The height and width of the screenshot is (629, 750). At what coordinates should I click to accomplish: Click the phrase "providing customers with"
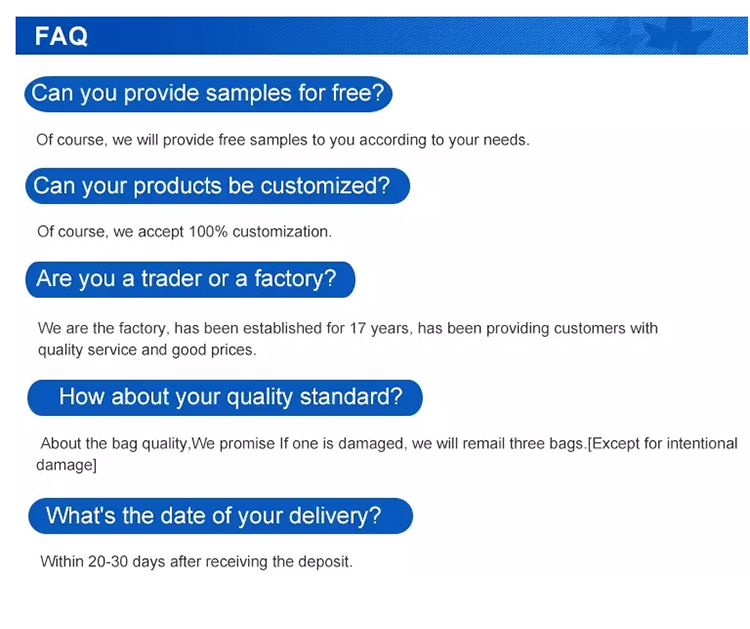pos(572,328)
